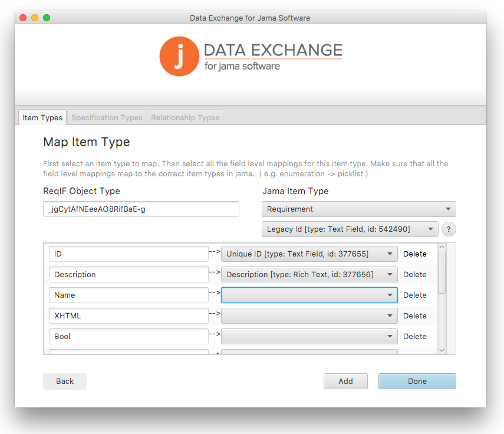Open the mapping dropdown for XHTML row
The height and width of the screenshot is (434, 504).
(309, 315)
